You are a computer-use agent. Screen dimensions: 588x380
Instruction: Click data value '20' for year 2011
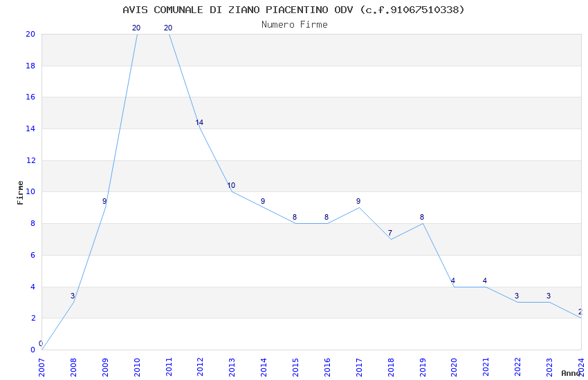168,28
